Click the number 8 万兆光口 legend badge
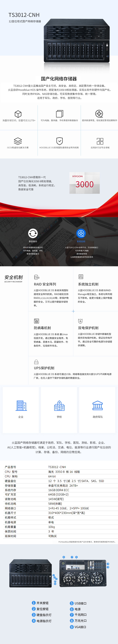This screenshot has height=644, width=118. pos(72,621)
